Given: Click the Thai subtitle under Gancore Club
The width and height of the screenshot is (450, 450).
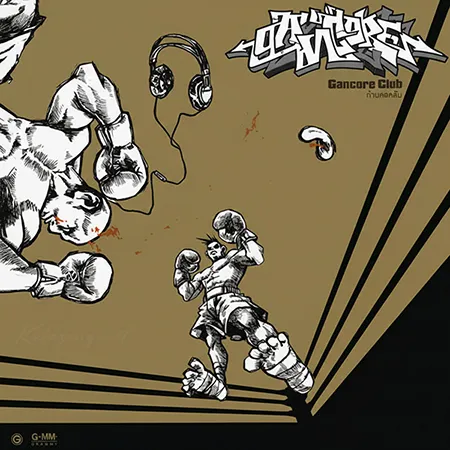Looking at the screenshot, I should (384, 95).
